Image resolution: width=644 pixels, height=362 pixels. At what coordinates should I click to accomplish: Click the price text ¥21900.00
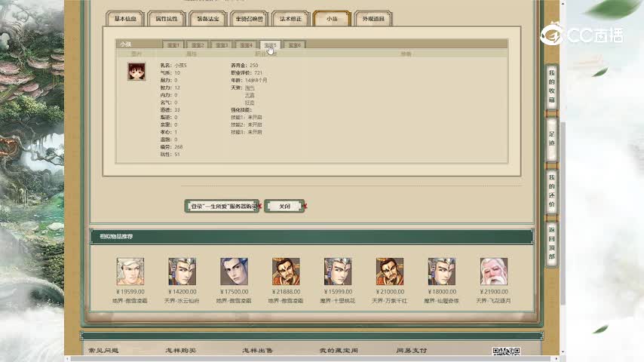pyautogui.click(x=494, y=292)
